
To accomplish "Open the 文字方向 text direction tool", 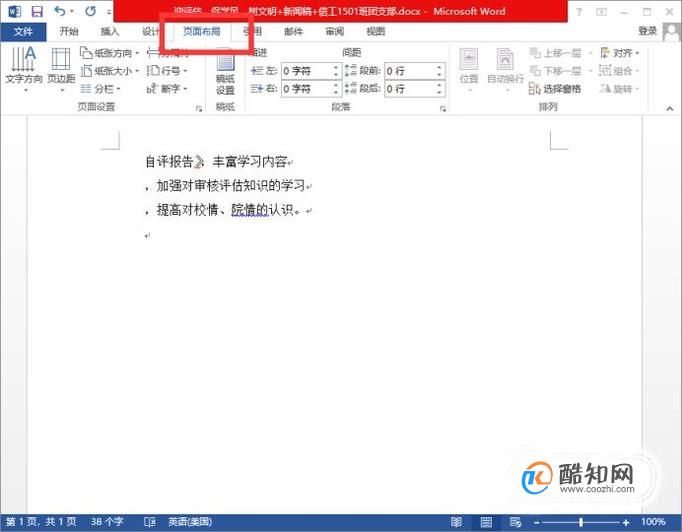I will [24, 69].
